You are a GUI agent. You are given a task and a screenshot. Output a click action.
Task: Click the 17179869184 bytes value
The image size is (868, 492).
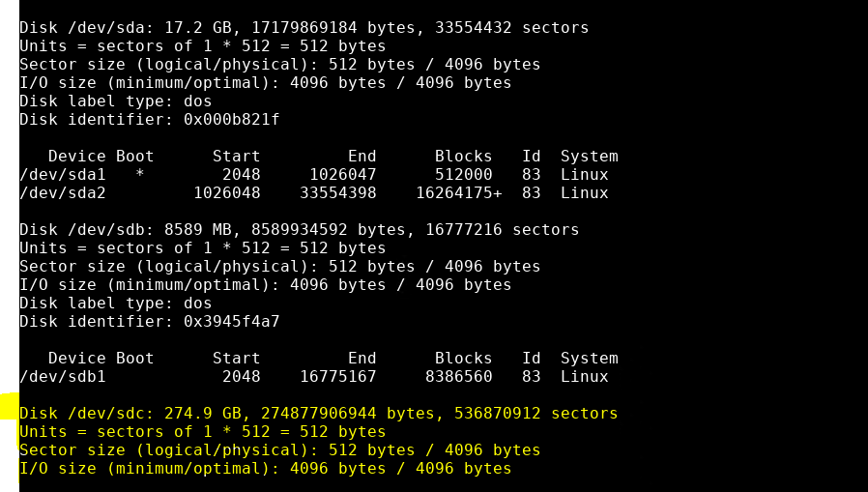tap(304, 28)
